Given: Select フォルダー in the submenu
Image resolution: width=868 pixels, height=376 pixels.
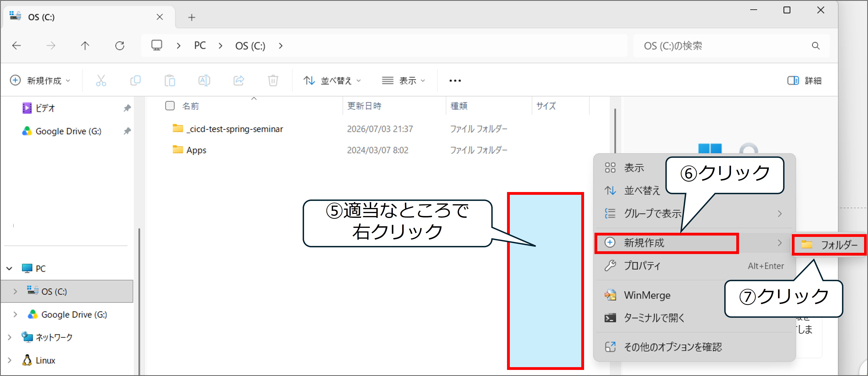Looking at the screenshot, I should point(829,245).
